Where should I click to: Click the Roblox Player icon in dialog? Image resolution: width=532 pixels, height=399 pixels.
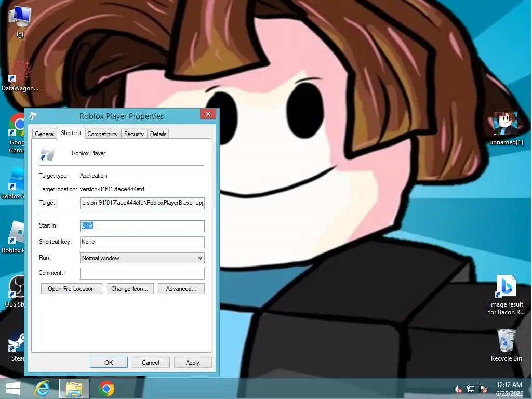coord(47,153)
